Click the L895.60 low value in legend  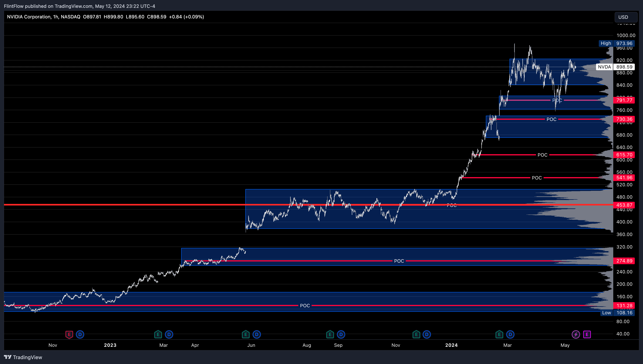(x=135, y=17)
